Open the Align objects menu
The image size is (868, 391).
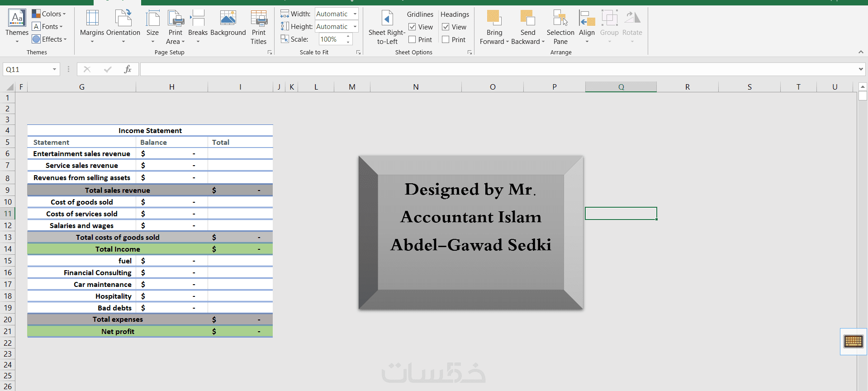587,26
